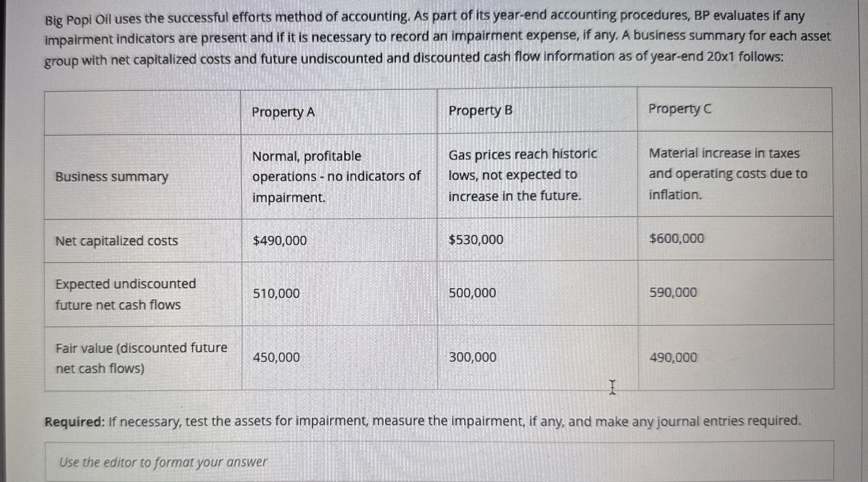The image size is (868, 482).
Task: Click the Property C column header
Action: pyautogui.click(x=680, y=109)
